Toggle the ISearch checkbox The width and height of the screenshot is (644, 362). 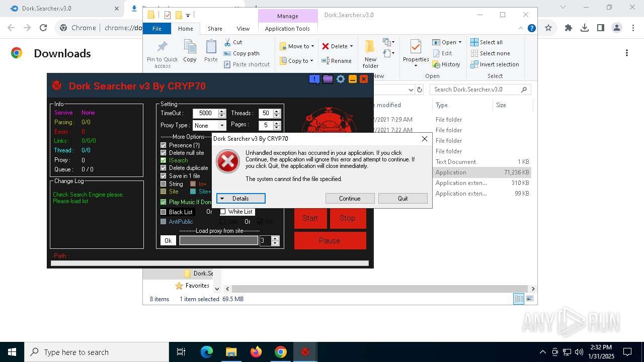[163, 160]
